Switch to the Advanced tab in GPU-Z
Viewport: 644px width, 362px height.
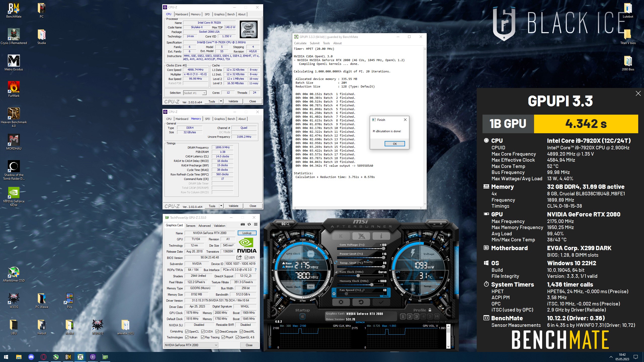click(x=205, y=226)
